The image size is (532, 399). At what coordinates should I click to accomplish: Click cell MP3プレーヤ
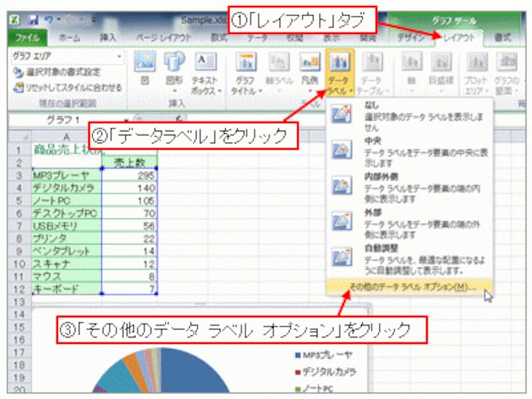tap(67, 176)
